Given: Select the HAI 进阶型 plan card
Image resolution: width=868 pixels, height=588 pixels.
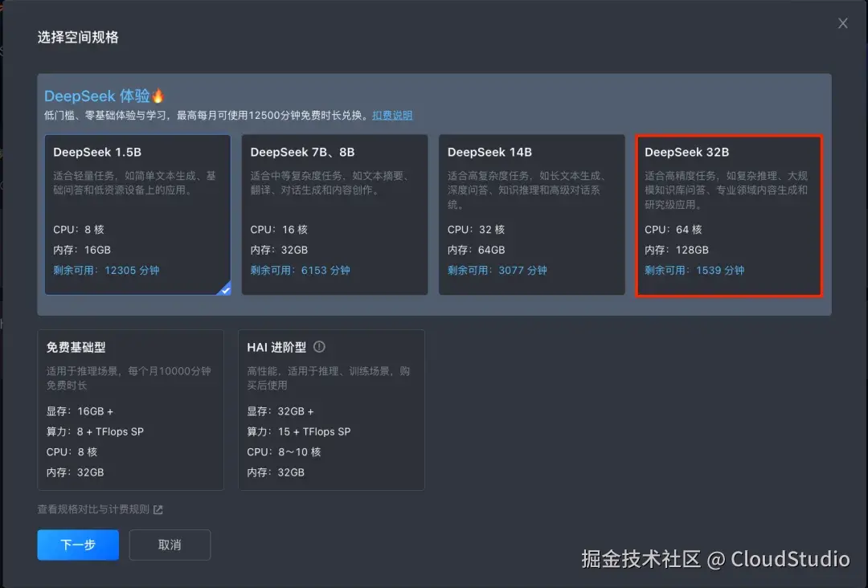Looking at the screenshot, I should [331, 410].
